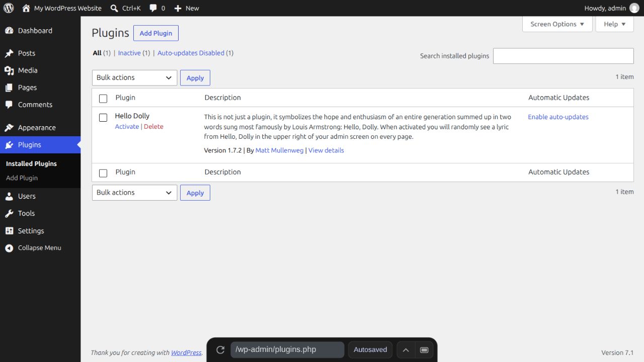Activate the Hello Dolly plugin
This screenshot has width=644, height=362.
(x=127, y=127)
